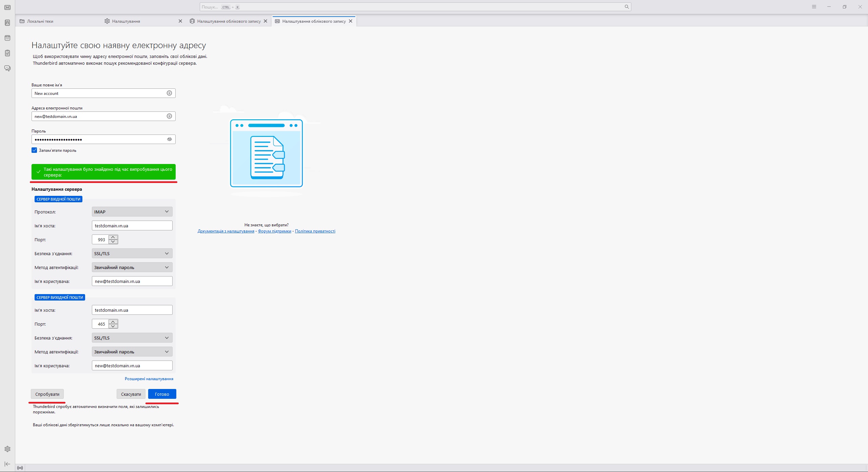
Task: Toggle password visibility eye icon
Action: (x=169, y=139)
